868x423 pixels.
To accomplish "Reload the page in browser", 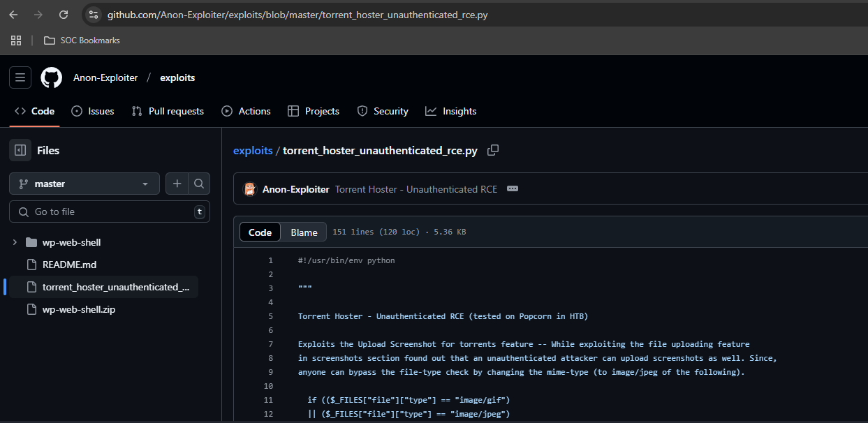I will click(x=64, y=15).
